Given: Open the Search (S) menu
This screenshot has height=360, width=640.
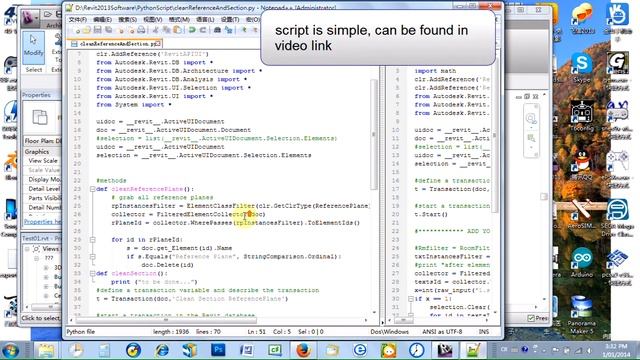Looking at the screenshot, I should pos(127,19).
